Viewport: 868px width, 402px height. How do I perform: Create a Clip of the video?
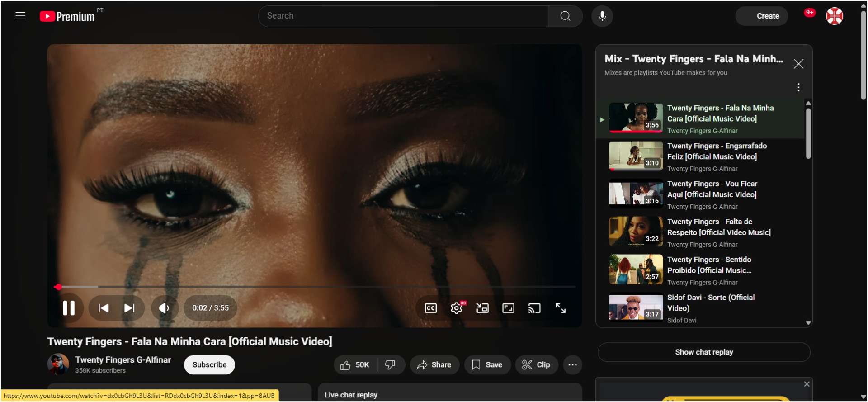pos(537,365)
